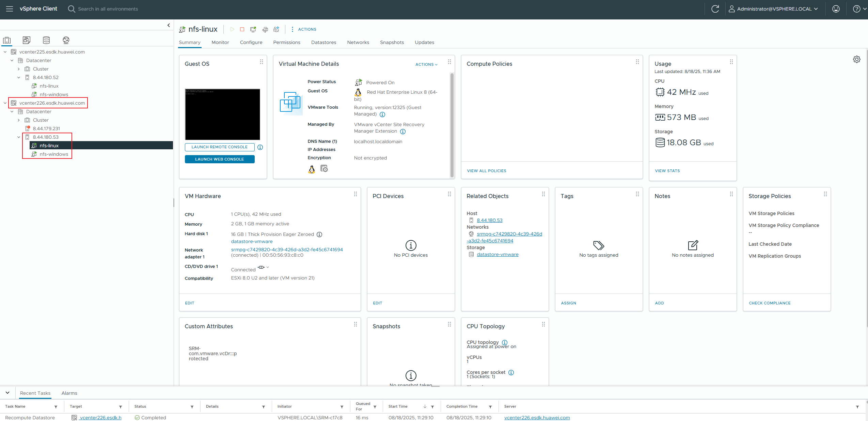Screen dimensions: 868x421
Task: Filter the Status column
Action: click(x=192, y=407)
